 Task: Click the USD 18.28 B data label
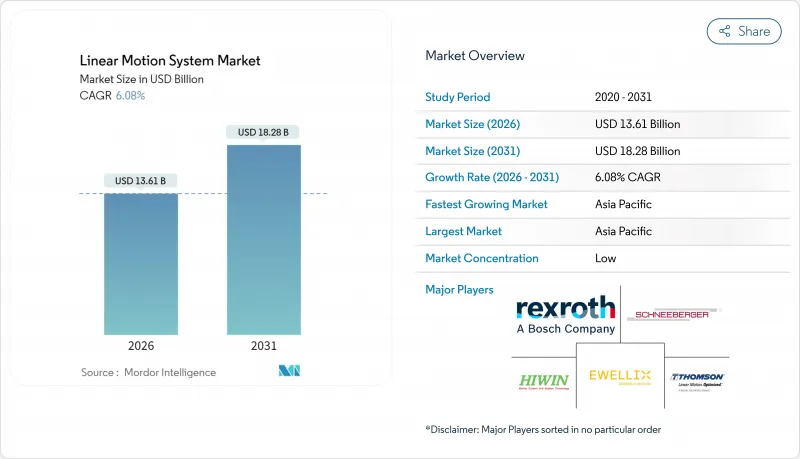click(264, 132)
